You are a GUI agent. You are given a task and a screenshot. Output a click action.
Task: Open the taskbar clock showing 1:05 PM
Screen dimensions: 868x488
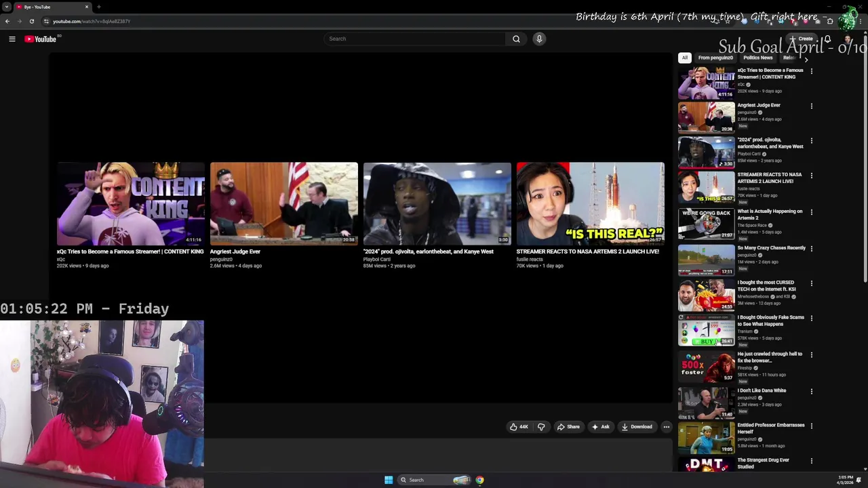[846, 480]
